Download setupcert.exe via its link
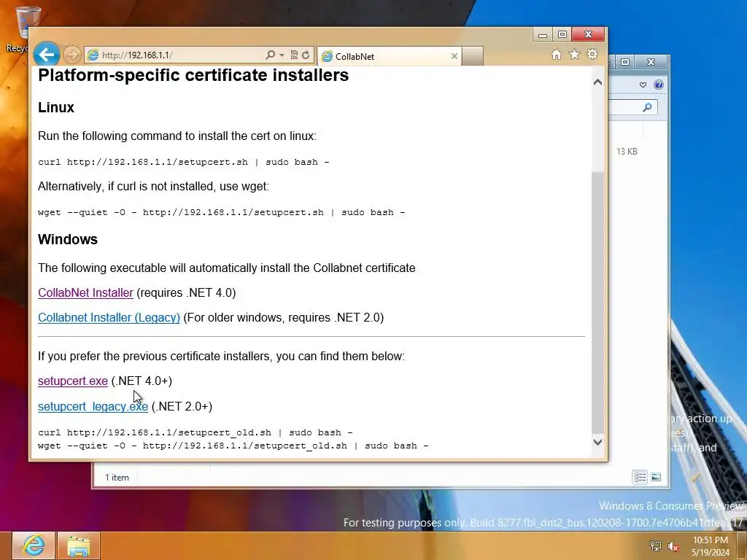The image size is (747, 560). [x=73, y=381]
